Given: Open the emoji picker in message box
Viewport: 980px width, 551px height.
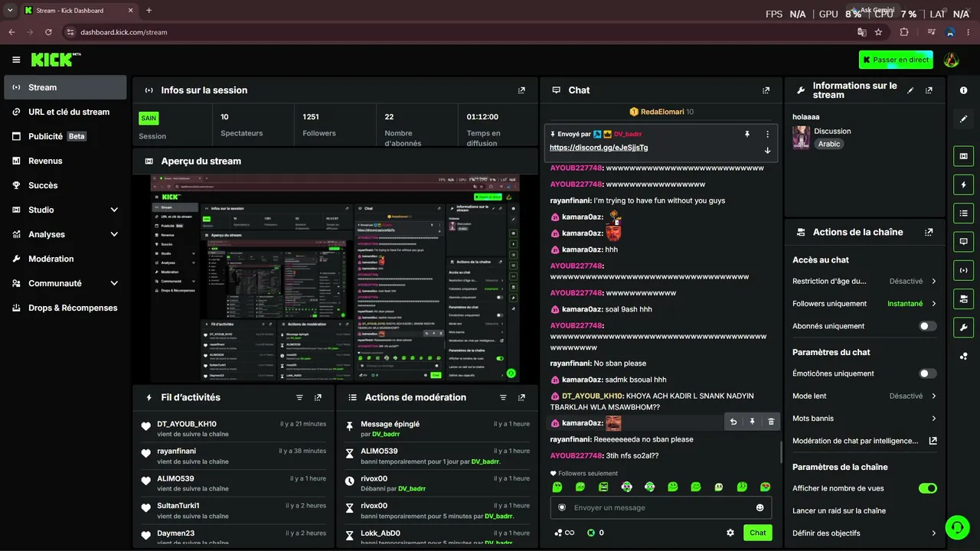Looking at the screenshot, I should pyautogui.click(x=759, y=507).
